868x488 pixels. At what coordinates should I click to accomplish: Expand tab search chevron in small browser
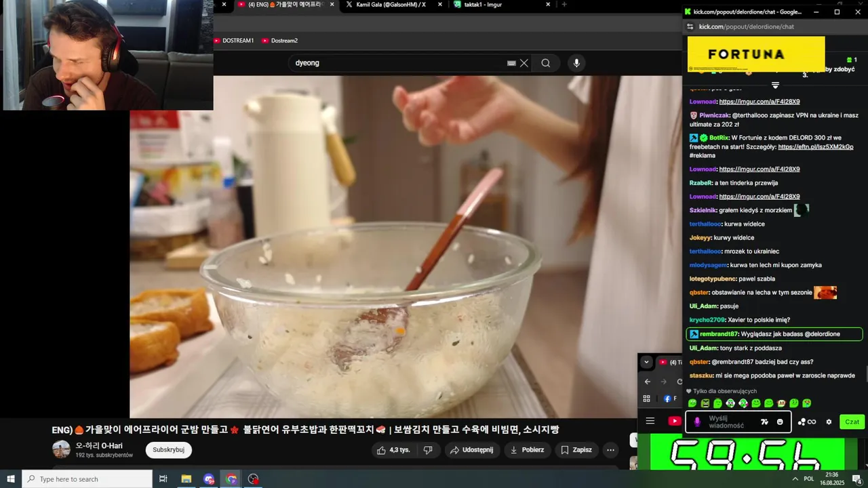coord(646,362)
